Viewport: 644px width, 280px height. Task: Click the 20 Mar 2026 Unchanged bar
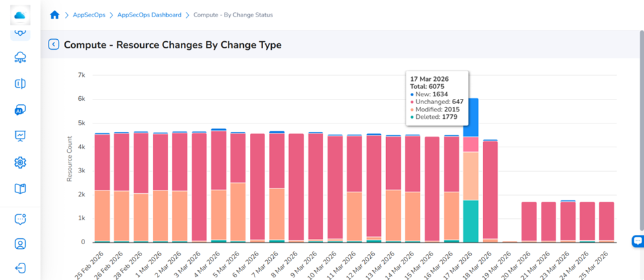click(x=529, y=222)
